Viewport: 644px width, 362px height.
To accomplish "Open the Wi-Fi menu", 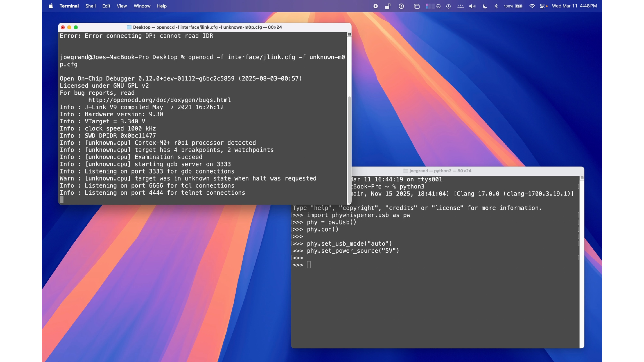I will 532,6.
